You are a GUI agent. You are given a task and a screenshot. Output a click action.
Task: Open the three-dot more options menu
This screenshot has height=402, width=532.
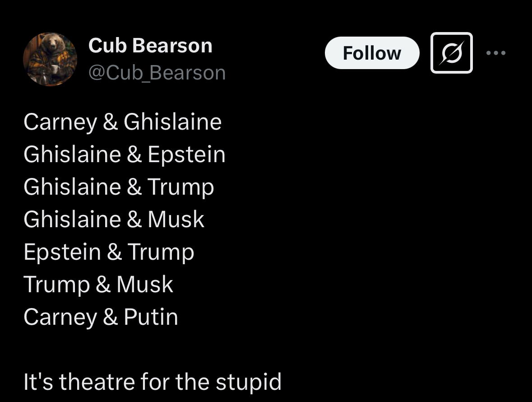tap(496, 53)
